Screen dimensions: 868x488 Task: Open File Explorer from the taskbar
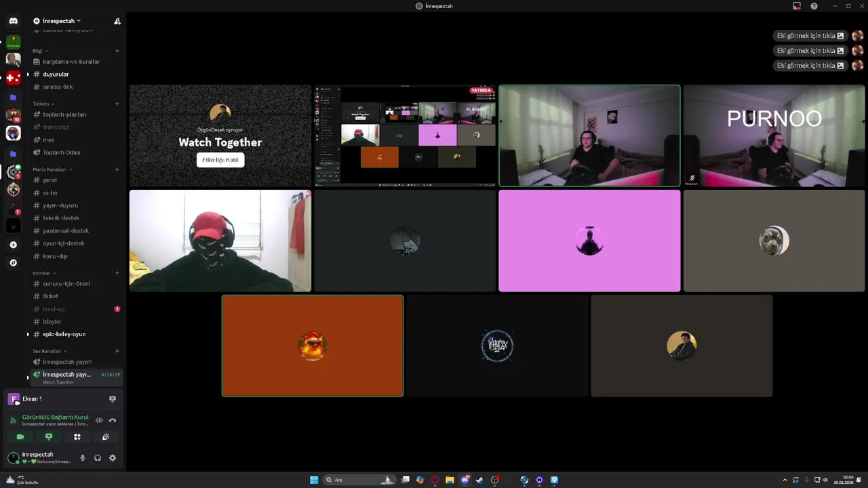(x=450, y=480)
